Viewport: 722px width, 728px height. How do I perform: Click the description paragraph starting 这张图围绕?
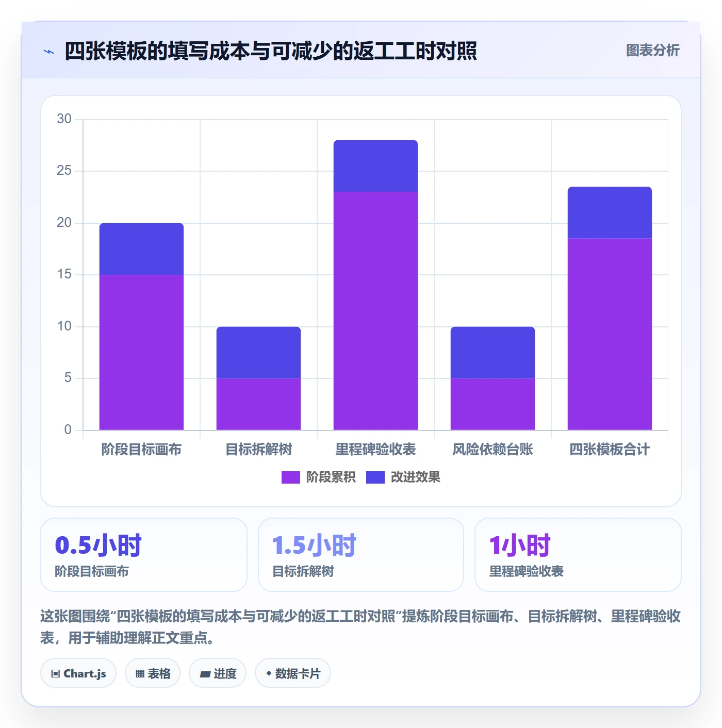click(360, 627)
